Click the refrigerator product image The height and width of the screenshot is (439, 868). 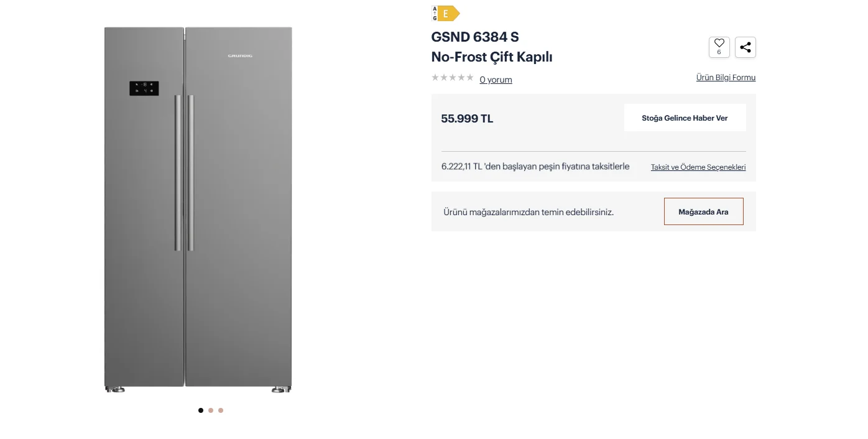198,210
